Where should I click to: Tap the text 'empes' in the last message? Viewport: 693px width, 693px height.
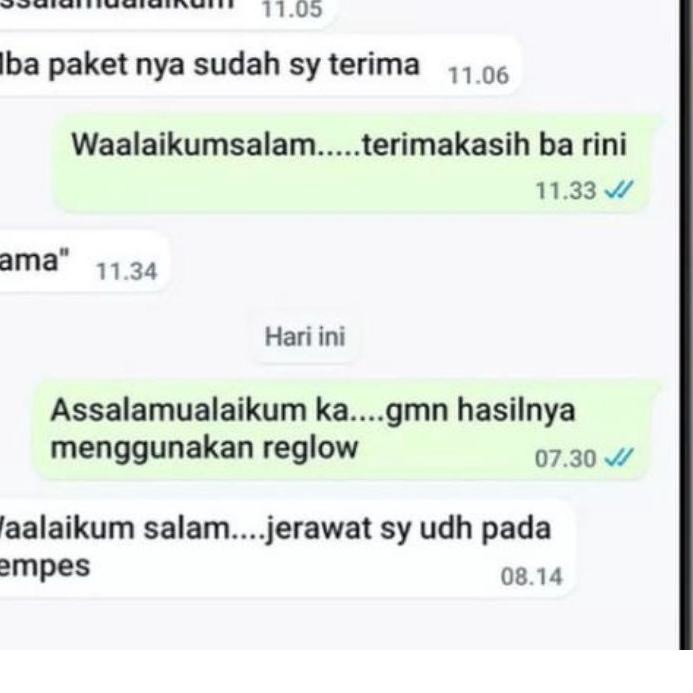tap(45, 566)
